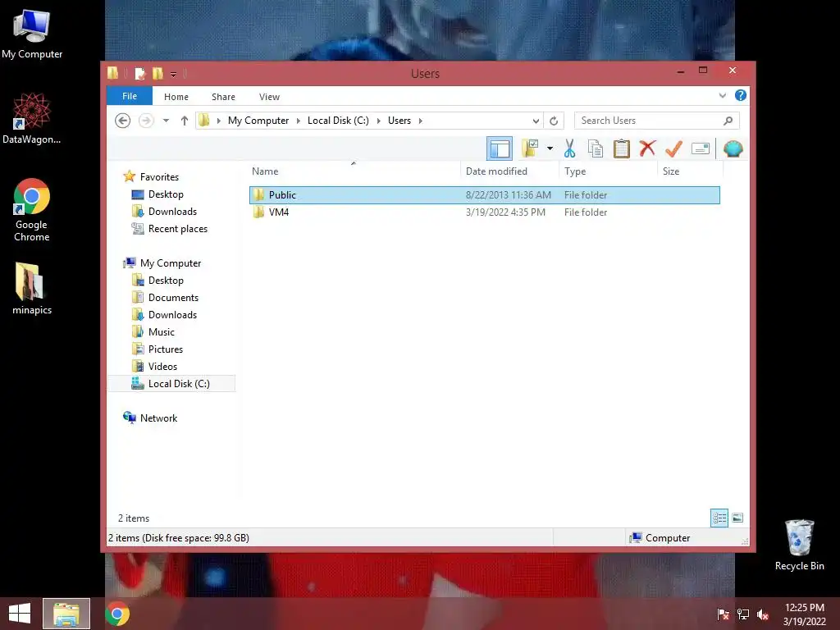The height and width of the screenshot is (630, 840).
Task: Open Windows Start button
Action: (x=20, y=614)
